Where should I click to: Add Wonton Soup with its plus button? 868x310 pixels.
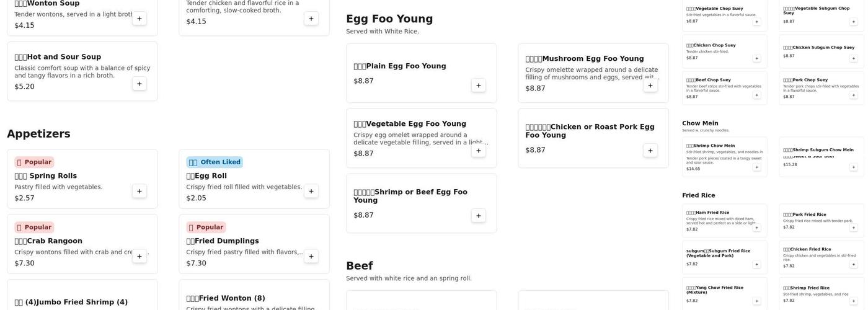point(139,19)
